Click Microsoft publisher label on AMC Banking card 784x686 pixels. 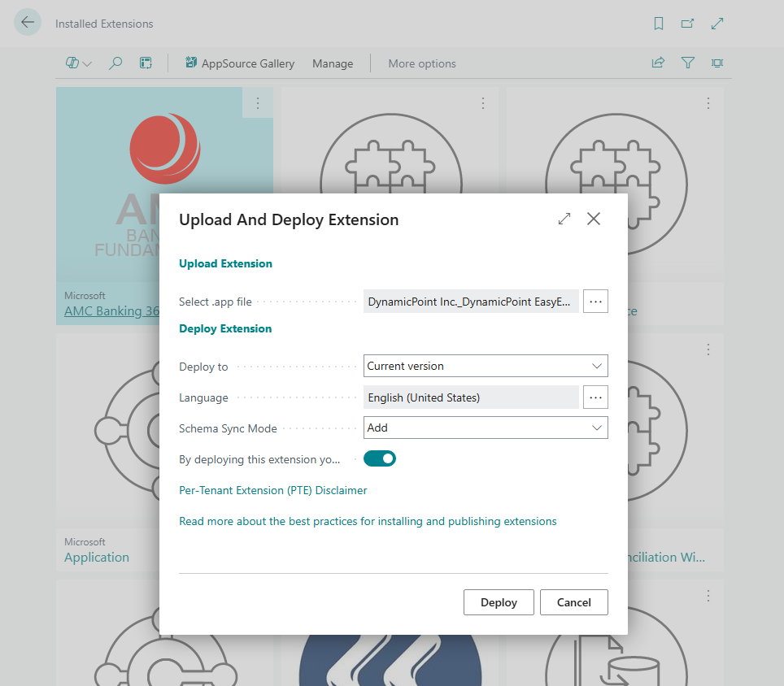pos(85,295)
